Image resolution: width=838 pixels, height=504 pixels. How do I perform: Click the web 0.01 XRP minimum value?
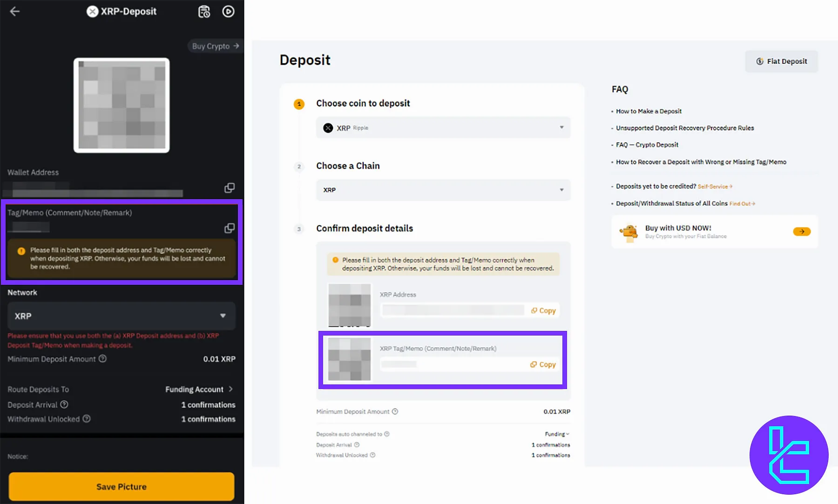[x=557, y=411]
